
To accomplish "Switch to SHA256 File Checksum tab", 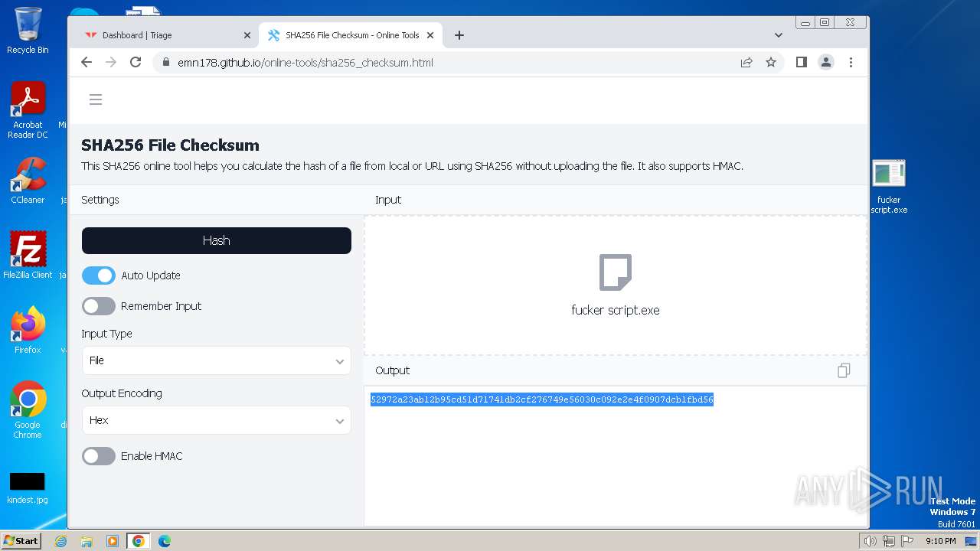I will [351, 35].
